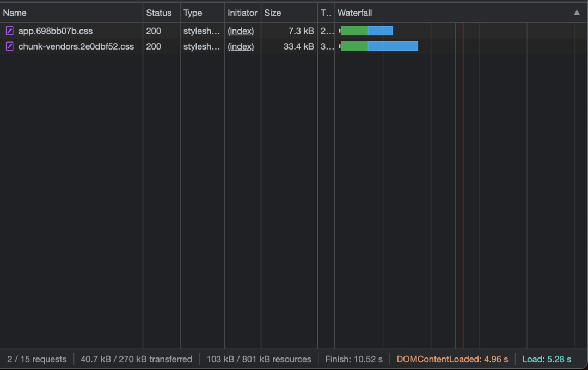Sort requests by the Name column header

click(15, 13)
